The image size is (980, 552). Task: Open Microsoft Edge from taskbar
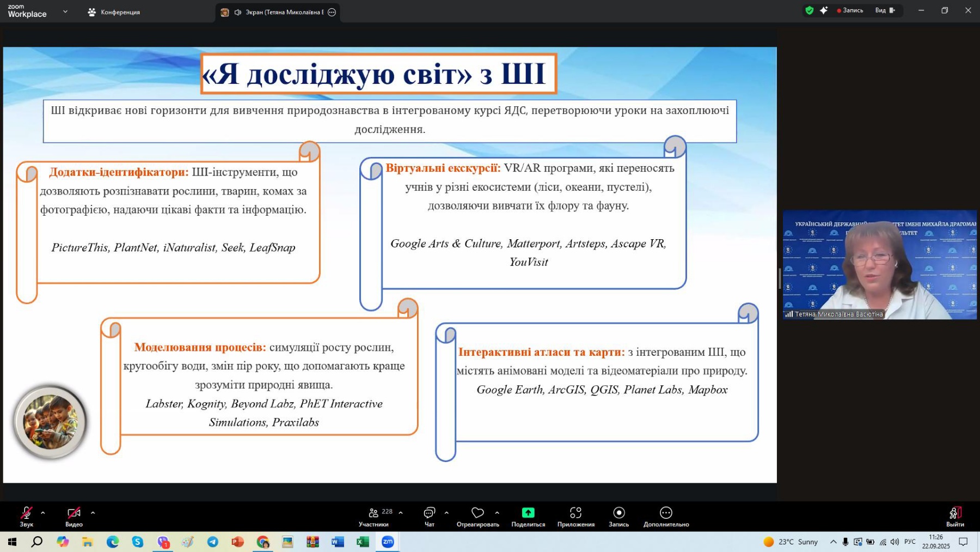(x=113, y=542)
